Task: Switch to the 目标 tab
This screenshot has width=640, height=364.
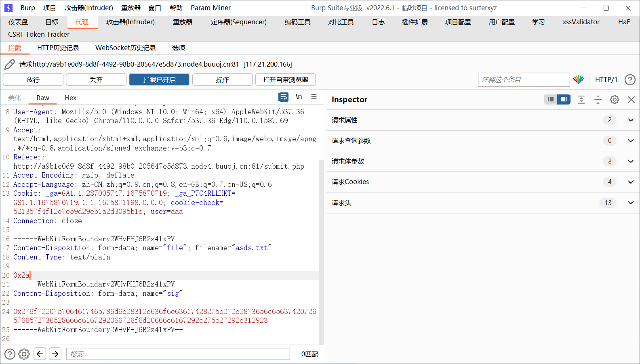Action: coord(52,22)
